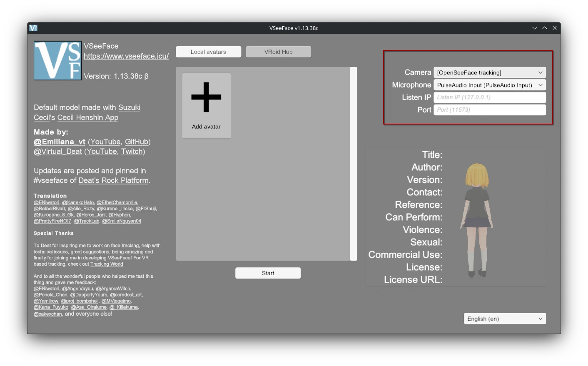This screenshot has width=588, height=366.
Task: Open the @DapperlyYours link
Action: point(89,295)
